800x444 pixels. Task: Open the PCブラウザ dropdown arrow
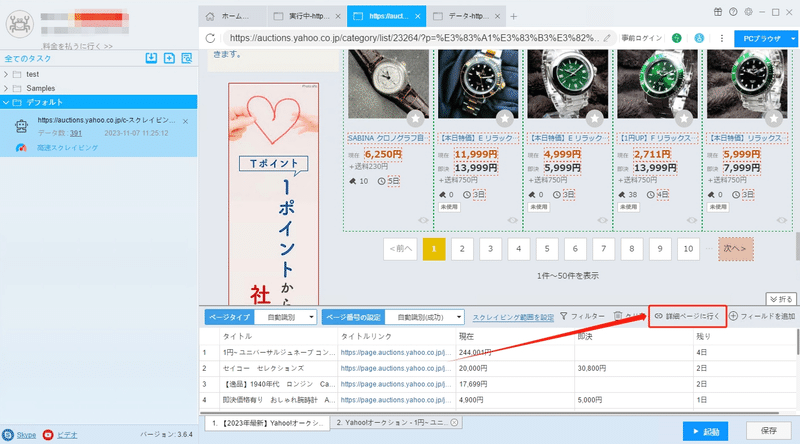(793, 39)
